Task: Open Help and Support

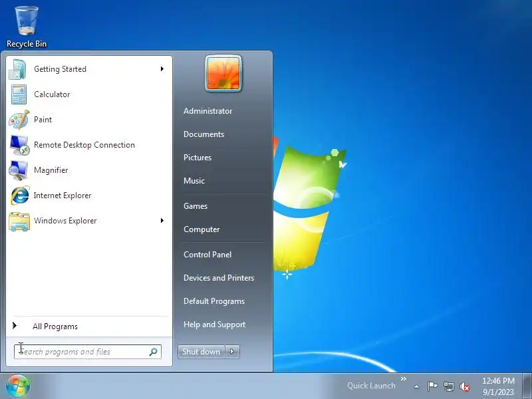Action: point(214,325)
